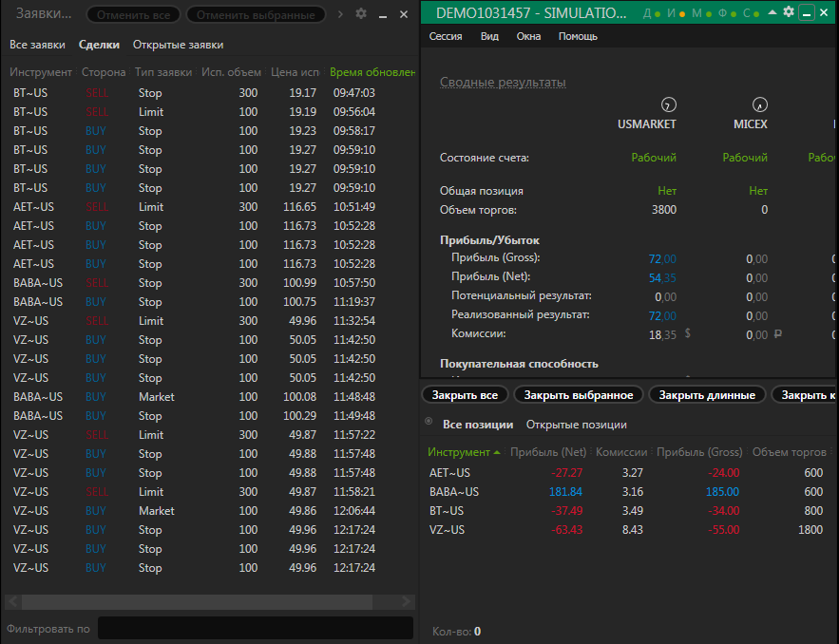
Task: Select VZ~US SELL Limit trade at 11:58:21
Action: click(x=211, y=492)
